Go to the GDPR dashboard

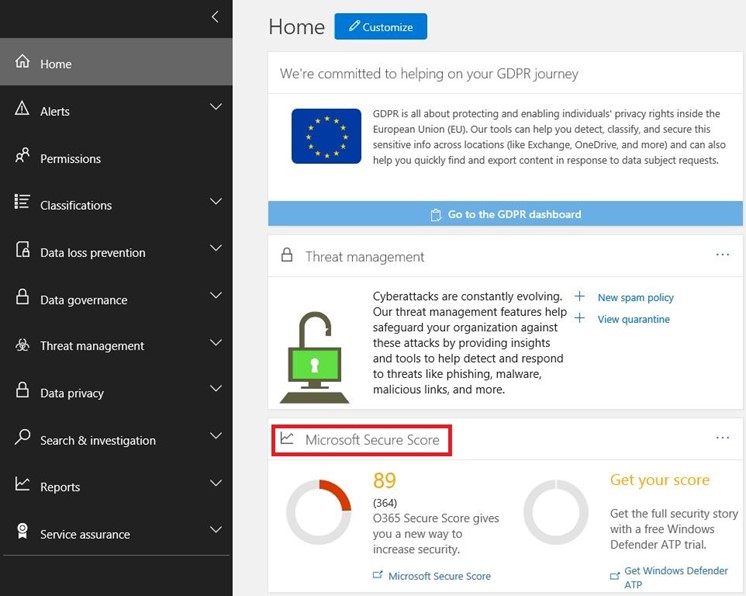coord(505,214)
